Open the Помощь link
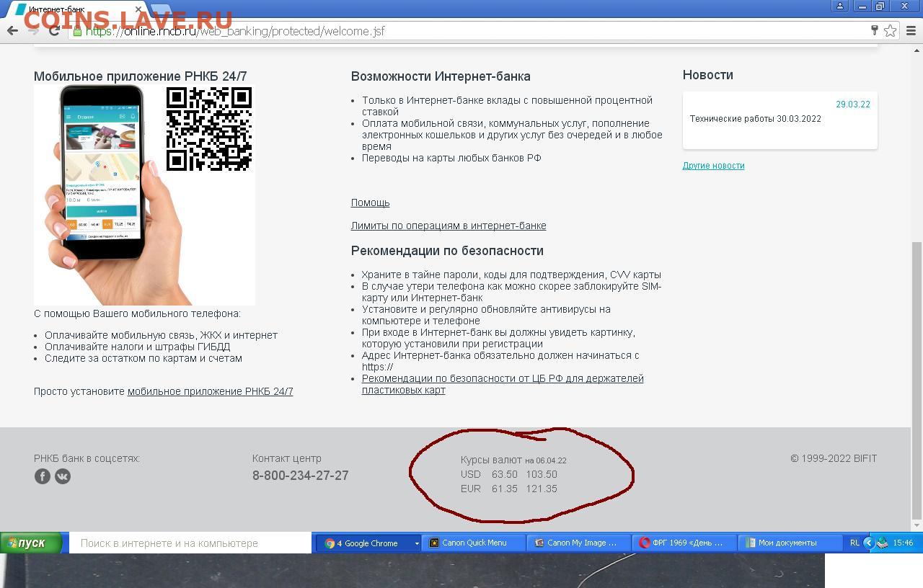The height and width of the screenshot is (588, 923). [370, 202]
